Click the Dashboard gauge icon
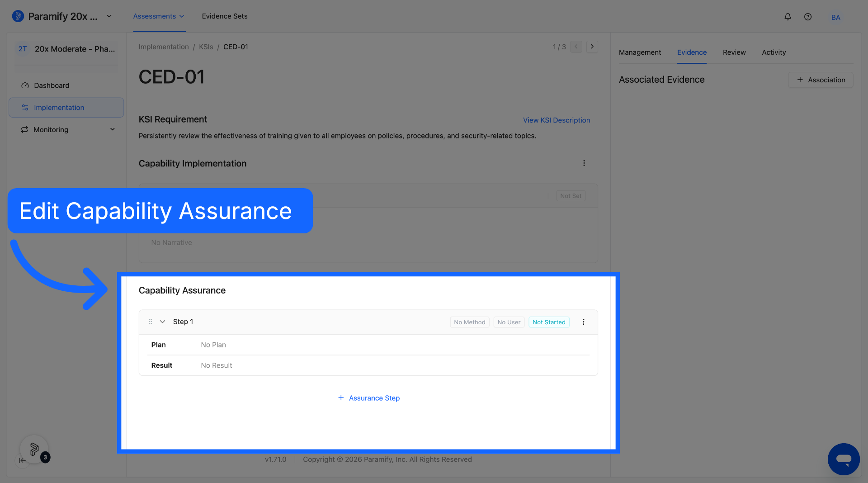 click(x=25, y=85)
